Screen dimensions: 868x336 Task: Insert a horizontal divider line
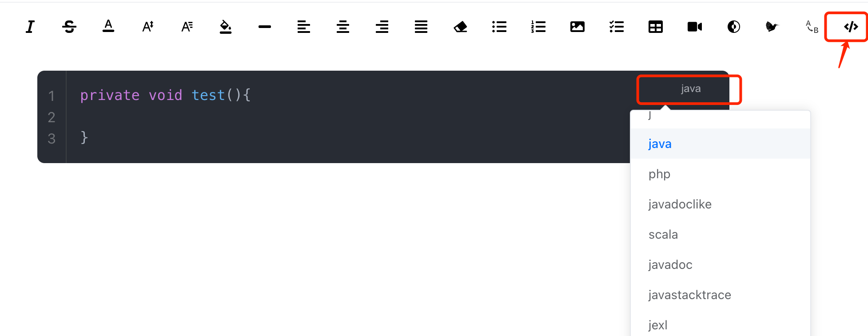click(x=265, y=27)
